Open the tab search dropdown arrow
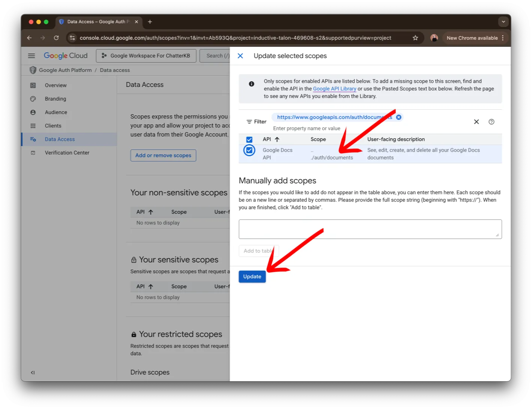Viewport: 532px width, 409px height. 503,22
